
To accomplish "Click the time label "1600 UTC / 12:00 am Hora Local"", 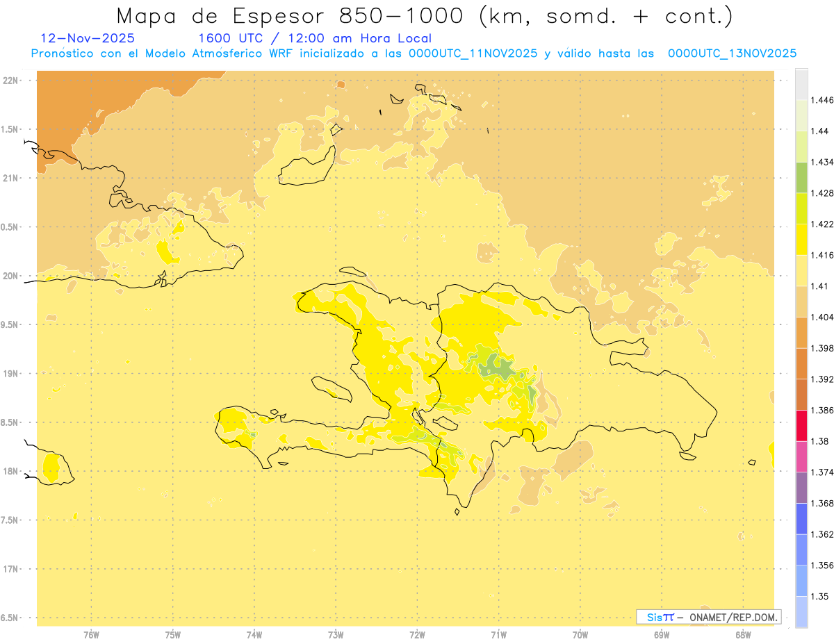I will [315, 39].
